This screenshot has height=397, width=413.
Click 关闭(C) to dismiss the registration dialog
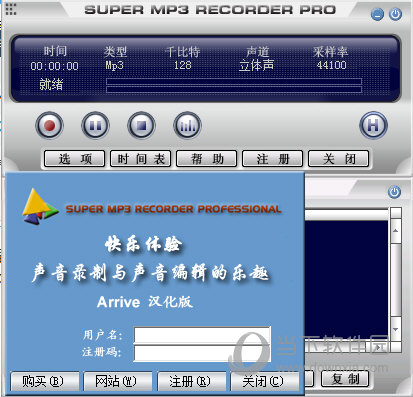265,381
